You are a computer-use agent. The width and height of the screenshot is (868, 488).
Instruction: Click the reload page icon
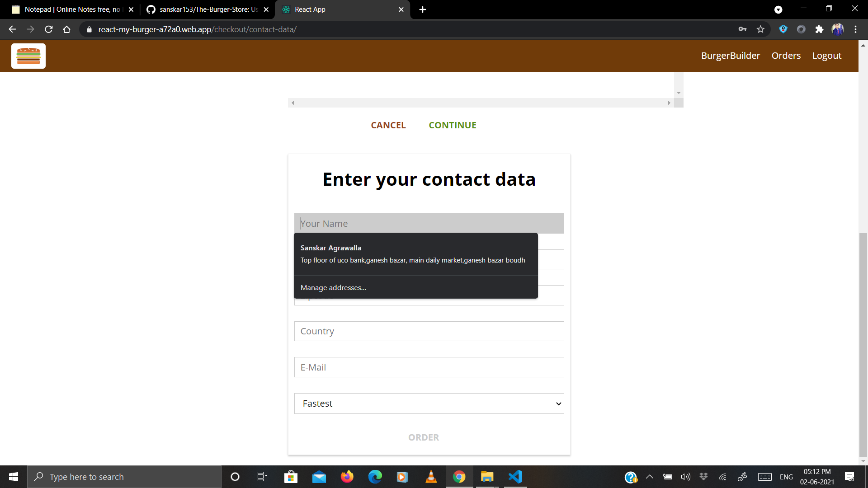click(48, 29)
